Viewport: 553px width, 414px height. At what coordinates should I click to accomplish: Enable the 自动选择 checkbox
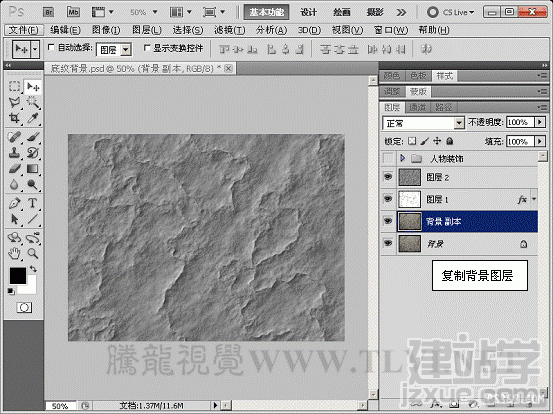[x=51, y=47]
